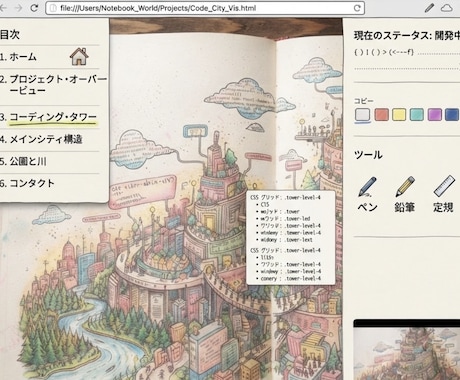Click the forward navigation arrow

click(19, 8)
